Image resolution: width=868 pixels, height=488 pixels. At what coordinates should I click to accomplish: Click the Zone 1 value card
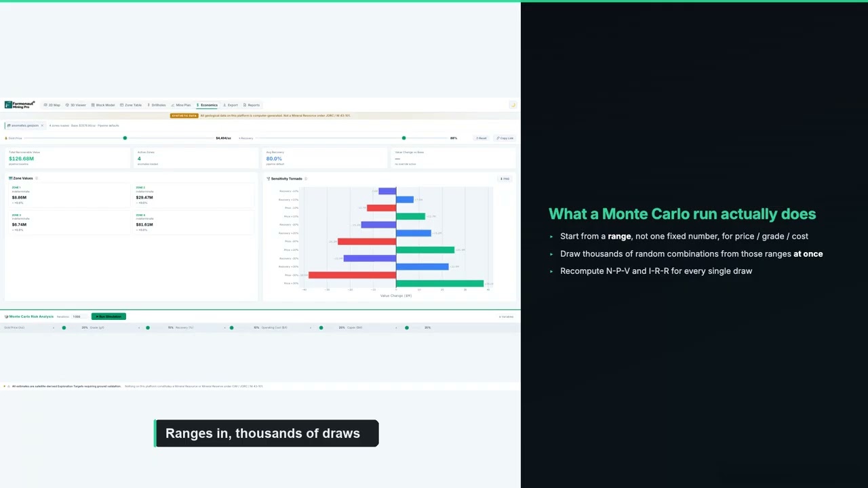(x=69, y=195)
